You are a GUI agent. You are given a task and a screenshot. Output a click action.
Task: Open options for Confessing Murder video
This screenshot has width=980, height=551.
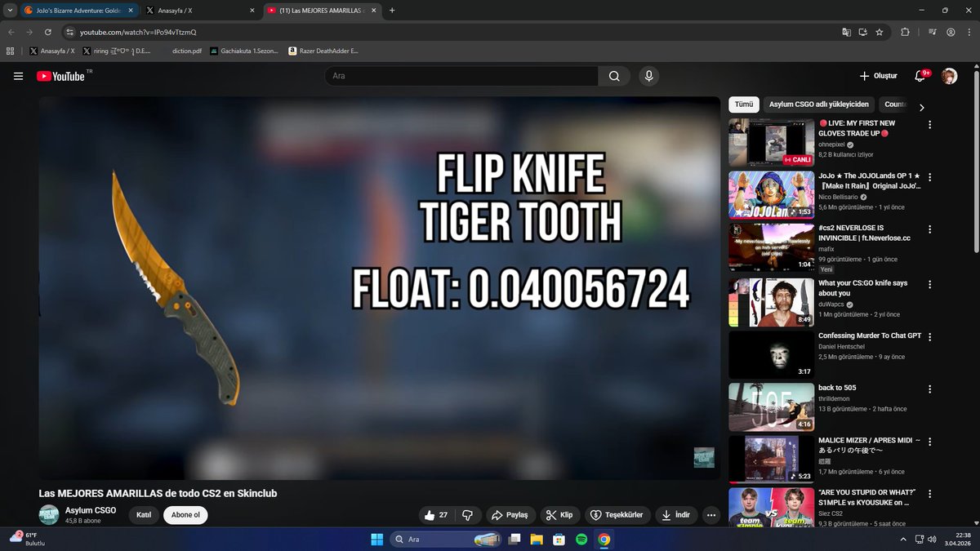tap(929, 337)
